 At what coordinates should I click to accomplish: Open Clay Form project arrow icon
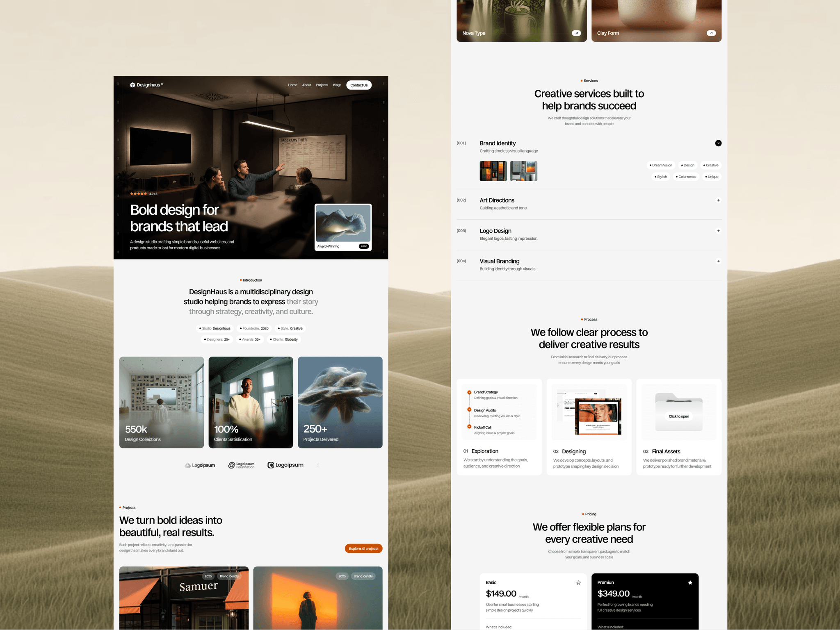(x=711, y=33)
